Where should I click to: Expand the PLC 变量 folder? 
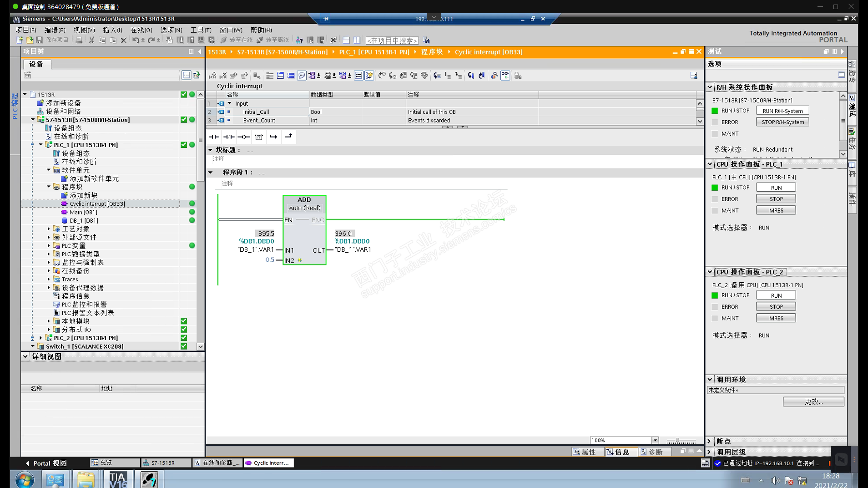[x=49, y=246]
